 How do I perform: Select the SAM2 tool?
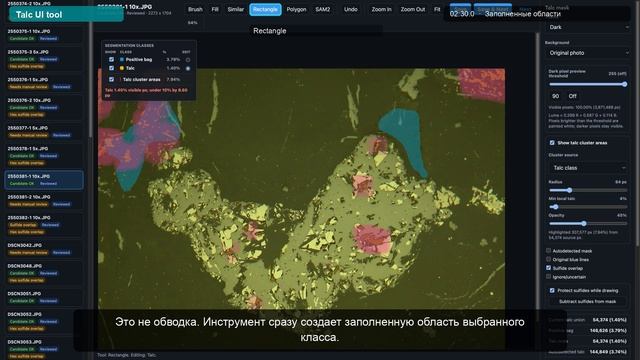click(322, 9)
